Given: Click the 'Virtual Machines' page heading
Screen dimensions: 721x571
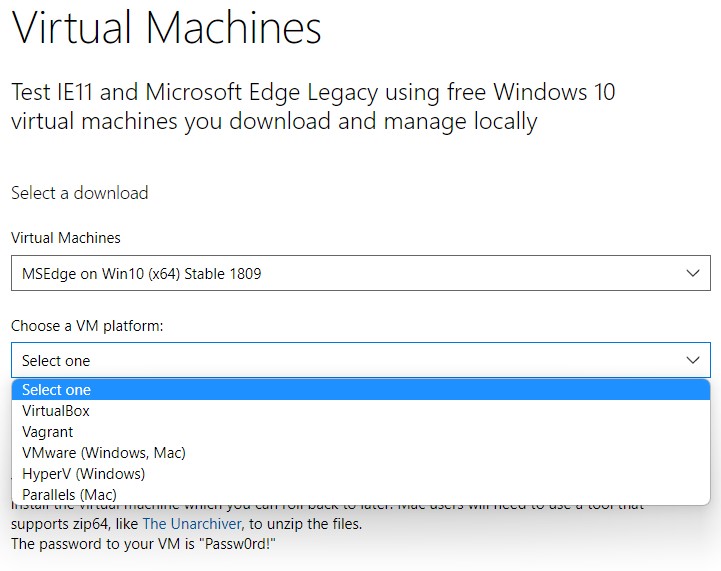Looking at the screenshot, I should tap(166, 28).
